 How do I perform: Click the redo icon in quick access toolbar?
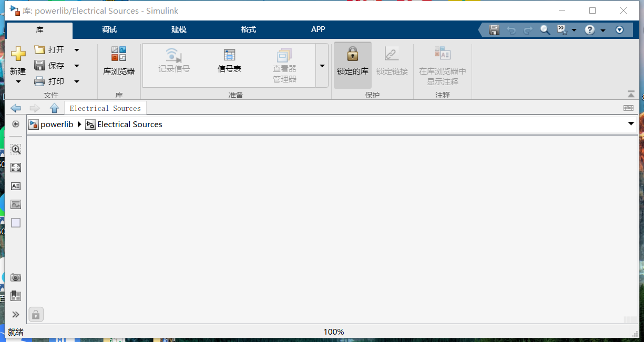tap(528, 30)
